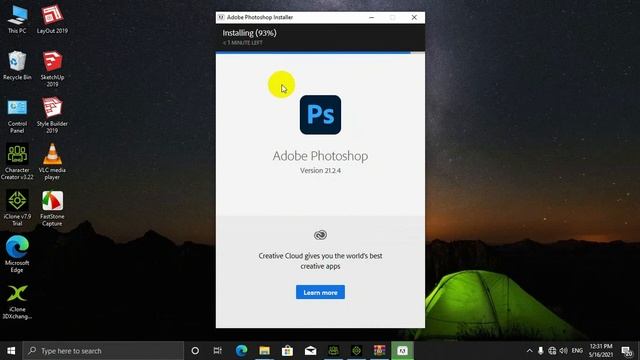The width and height of the screenshot is (640, 360).
Task: Select iClone 3DXchange desktop icon
Action: coord(17,301)
